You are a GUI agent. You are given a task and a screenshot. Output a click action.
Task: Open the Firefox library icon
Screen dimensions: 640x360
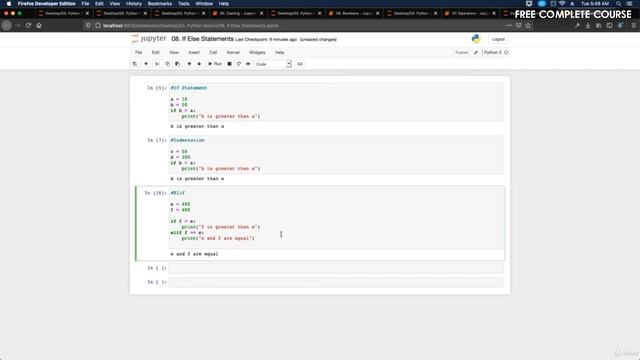[599, 25]
